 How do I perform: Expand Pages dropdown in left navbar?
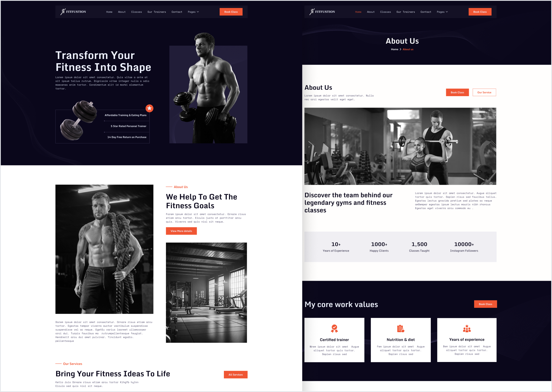pyautogui.click(x=193, y=12)
